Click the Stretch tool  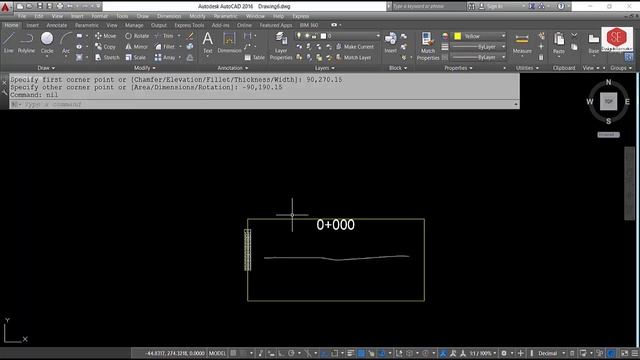pos(107,58)
